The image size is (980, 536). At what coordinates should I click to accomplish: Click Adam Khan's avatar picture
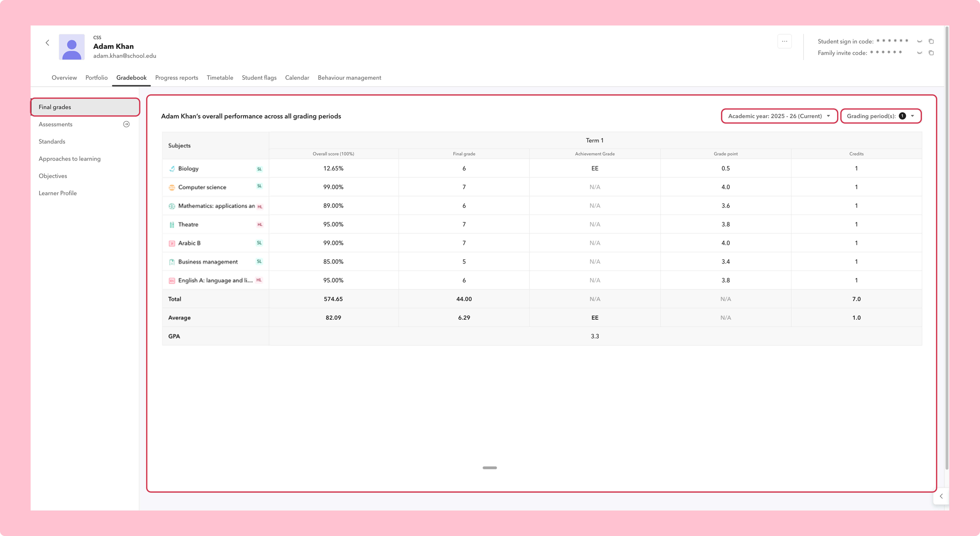tap(71, 47)
